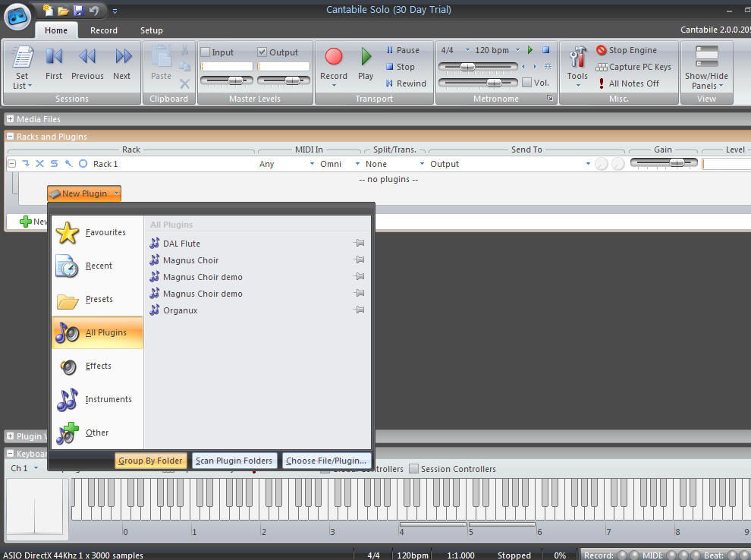751x560 pixels.
Task: Collapse the Rack 1 row
Action: point(12,164)
